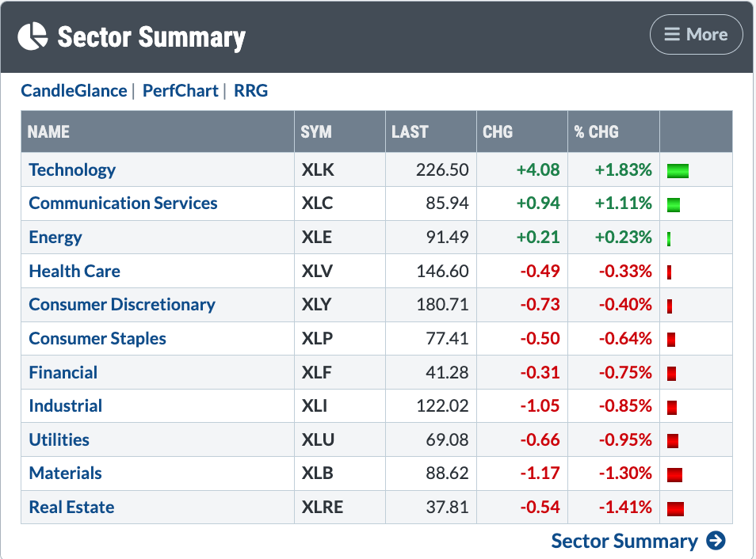
Task: Click the red bar for Utilities
Action: coord(673,441)
